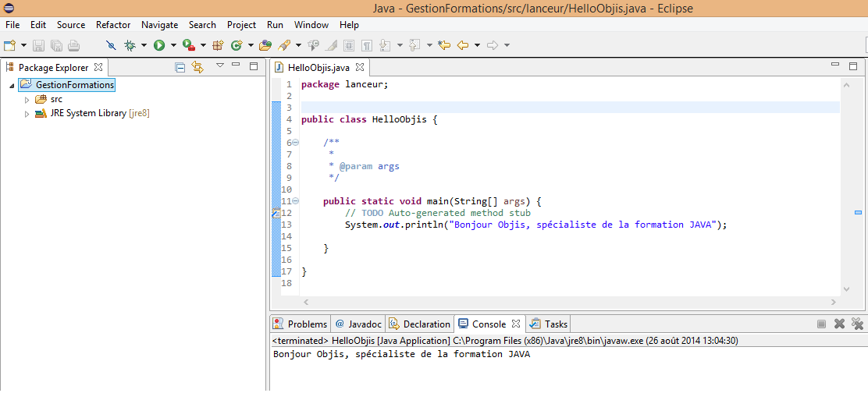Expand the JRE System Library node
Screen dimensions: 868x393
coord(26,114)
